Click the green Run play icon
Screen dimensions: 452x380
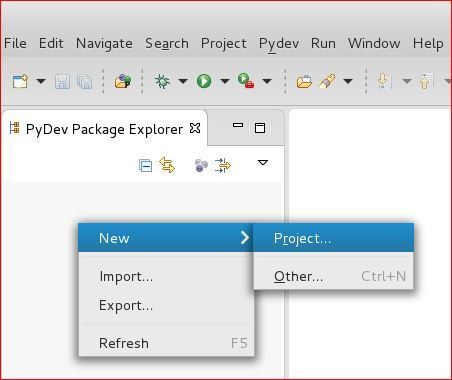[204, 81]
